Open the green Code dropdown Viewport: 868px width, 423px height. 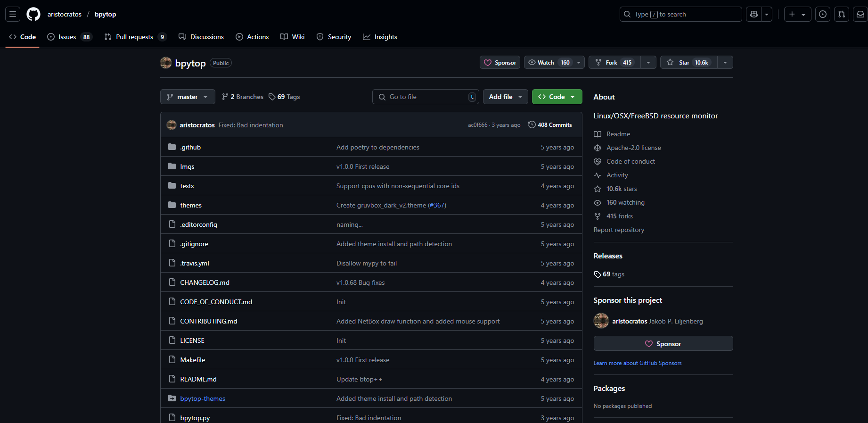pyautogui.click(x=557, y=97)
